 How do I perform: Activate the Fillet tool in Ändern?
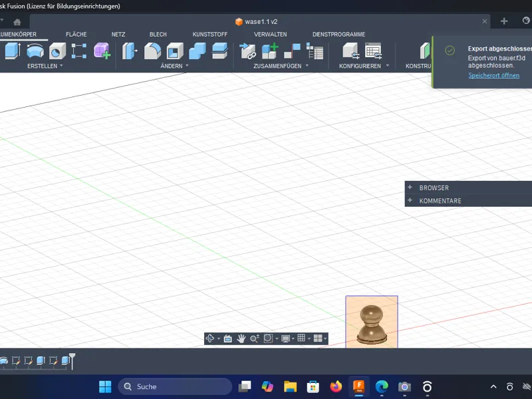(152, 51)
